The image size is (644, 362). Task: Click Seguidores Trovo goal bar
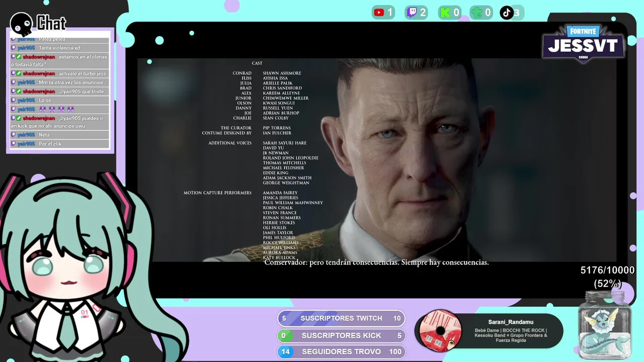coord(341,351)
